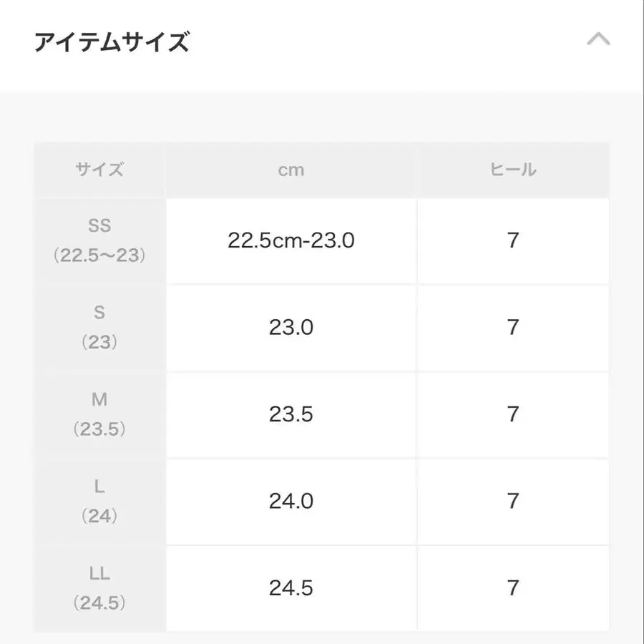The height and width of the screenshot is (644, 644).
Task: Click the 24.5 cm cell
Action: pos(291,587)
